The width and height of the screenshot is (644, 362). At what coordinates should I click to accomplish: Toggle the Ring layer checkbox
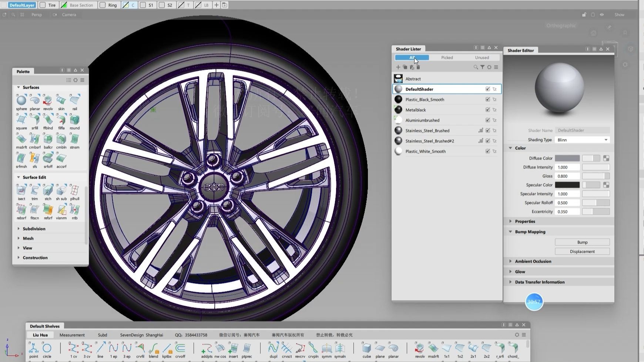click(x=103, y=5)
